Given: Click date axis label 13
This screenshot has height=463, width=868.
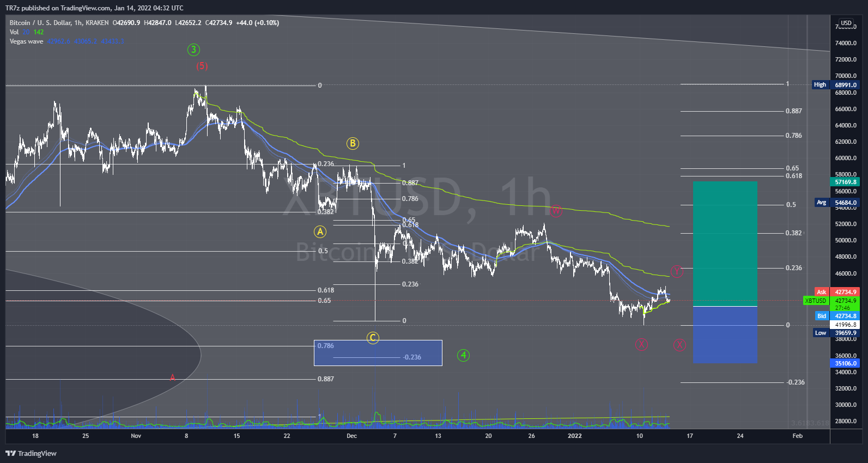Looking at the screenshot, I should point(438,436).
